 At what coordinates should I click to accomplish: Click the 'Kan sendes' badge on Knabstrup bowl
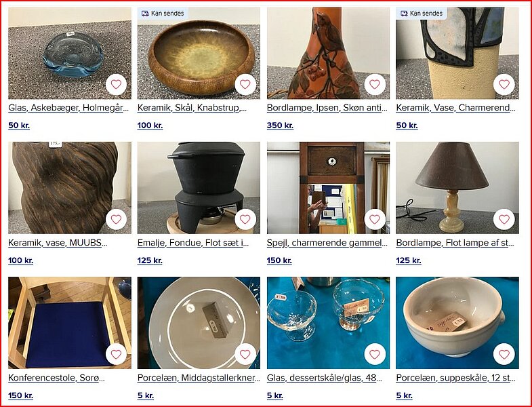coord(163,14)
